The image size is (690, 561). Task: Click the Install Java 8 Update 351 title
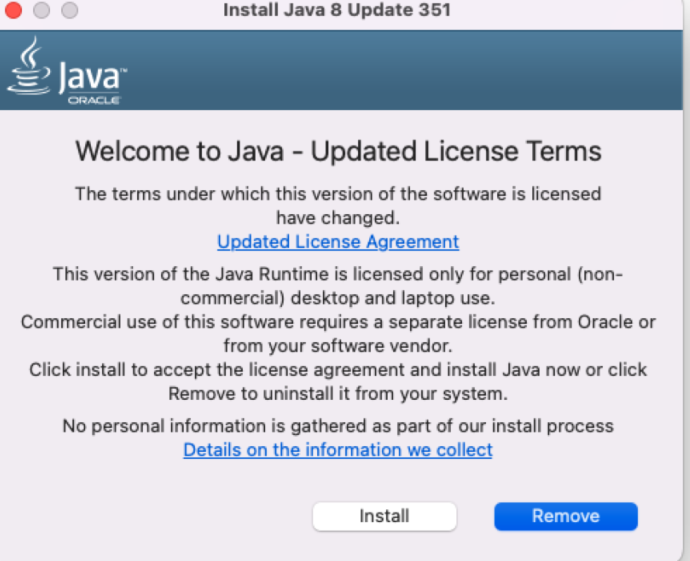pyautogui.click(x=336, y=11)
